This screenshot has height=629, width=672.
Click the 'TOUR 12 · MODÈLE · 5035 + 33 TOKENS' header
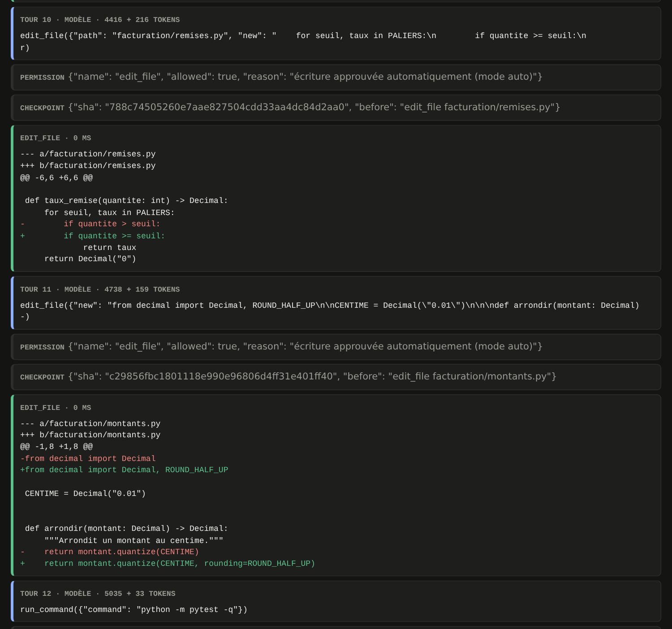coord(98,594)
